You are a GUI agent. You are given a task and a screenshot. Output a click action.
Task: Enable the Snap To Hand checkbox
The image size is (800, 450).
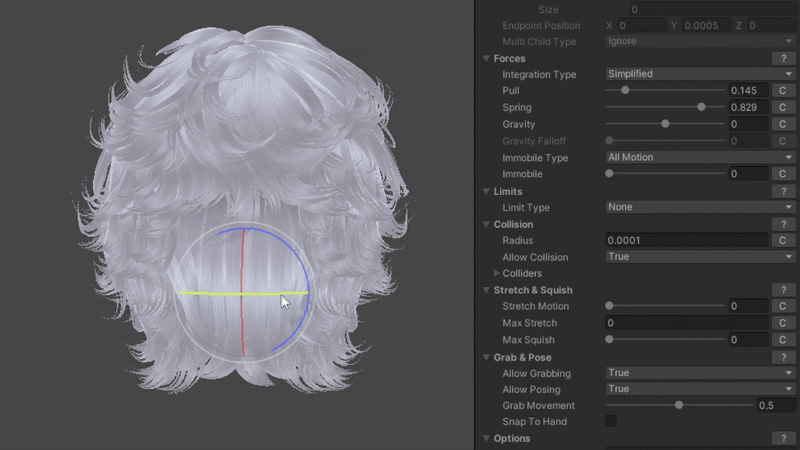[x=611, y=422]
